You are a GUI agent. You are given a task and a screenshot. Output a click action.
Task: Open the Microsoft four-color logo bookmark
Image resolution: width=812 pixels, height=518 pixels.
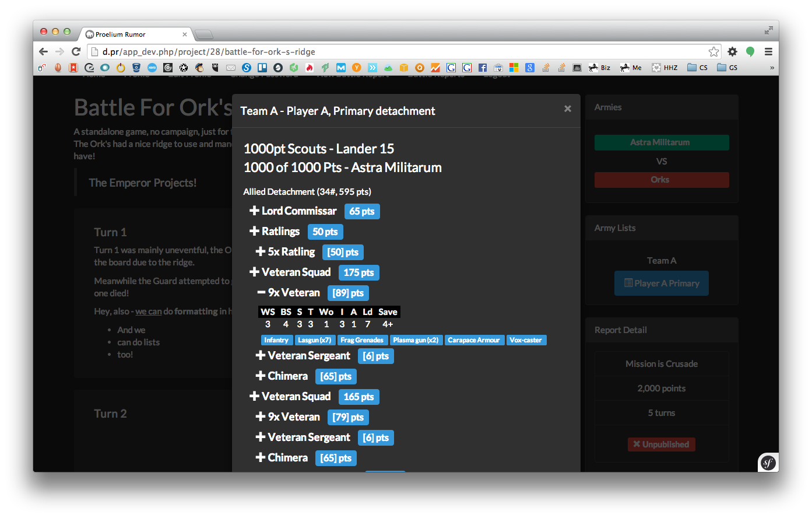coord(514,68)
